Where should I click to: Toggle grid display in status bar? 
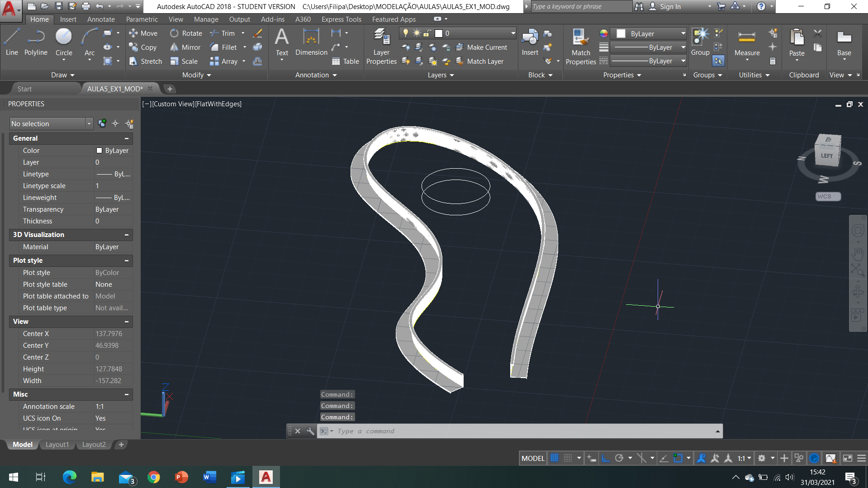555,458
